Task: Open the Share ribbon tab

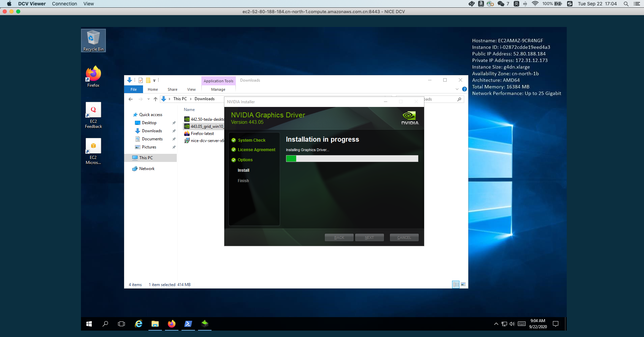Action: coord(172,89)
